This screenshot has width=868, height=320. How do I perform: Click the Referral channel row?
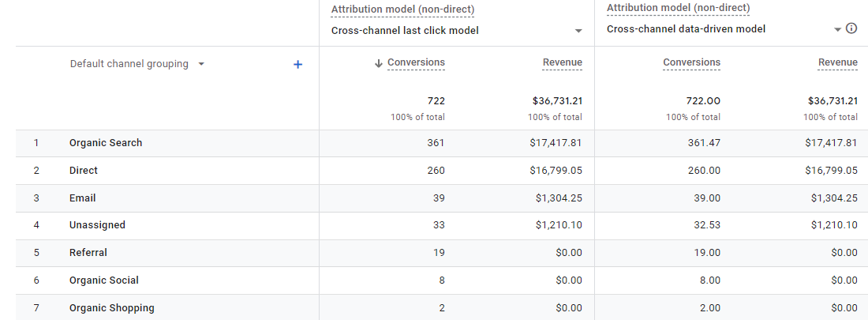[88, 253]
